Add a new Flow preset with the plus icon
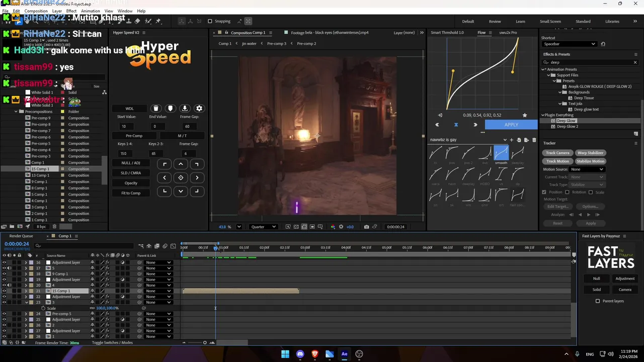 (x=512, y=140)
